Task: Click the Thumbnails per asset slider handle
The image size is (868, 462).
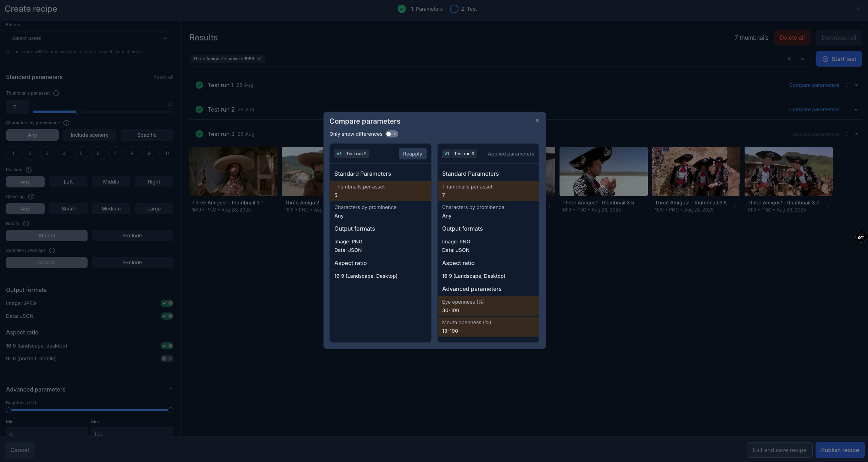Action: coord(78,112)
